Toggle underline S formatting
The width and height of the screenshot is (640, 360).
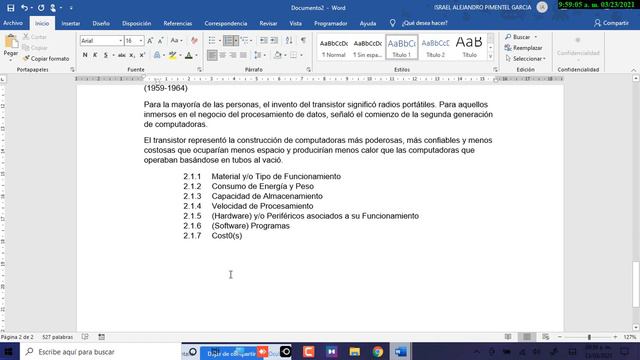click(x=106, y=55)
